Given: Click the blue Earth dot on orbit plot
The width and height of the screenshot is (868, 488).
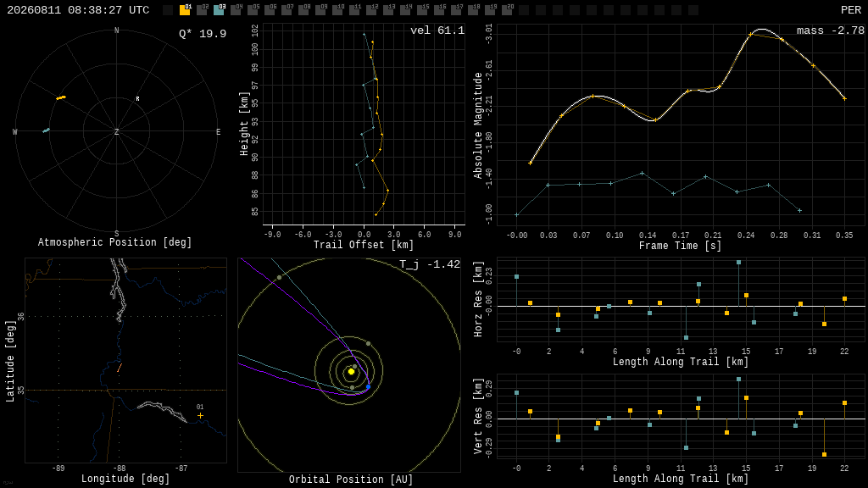Looking at the screenshot, I should [368, 386].
